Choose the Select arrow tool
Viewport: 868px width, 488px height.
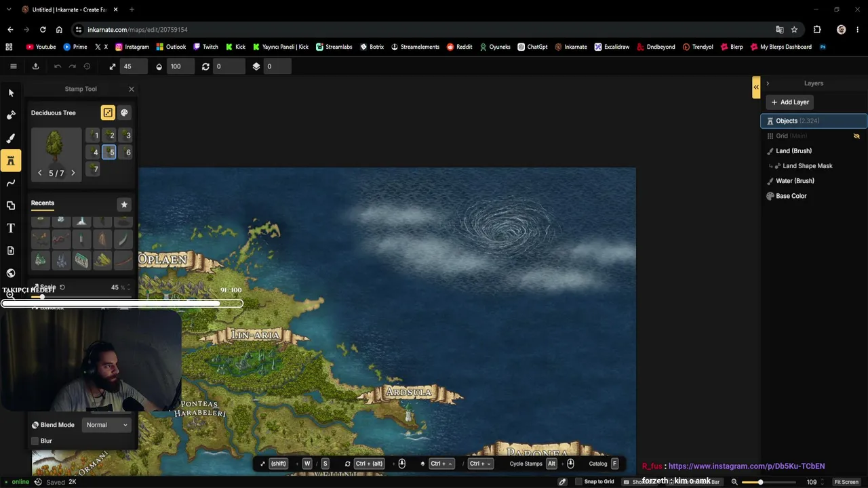11,93
